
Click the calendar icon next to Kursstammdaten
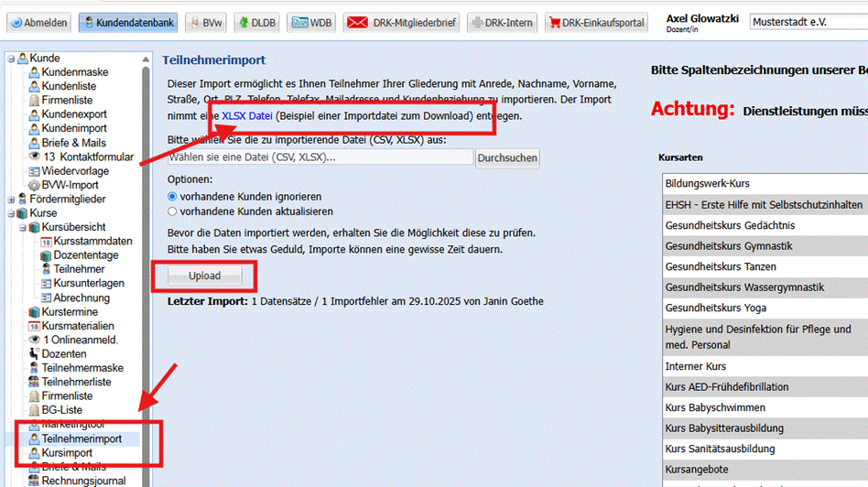tap(47, 241)
